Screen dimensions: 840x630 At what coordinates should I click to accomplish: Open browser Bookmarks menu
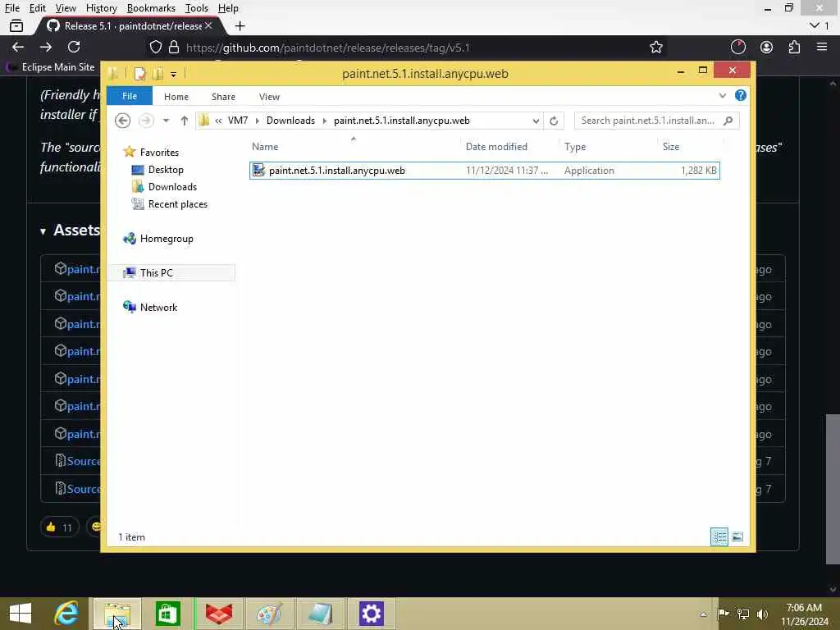(151, 8)
